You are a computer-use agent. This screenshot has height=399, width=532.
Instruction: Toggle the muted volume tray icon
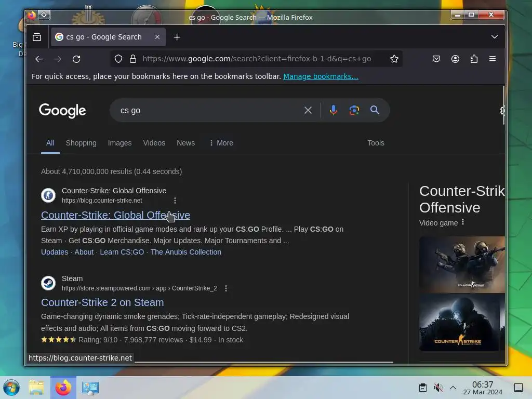coord(438,388)
